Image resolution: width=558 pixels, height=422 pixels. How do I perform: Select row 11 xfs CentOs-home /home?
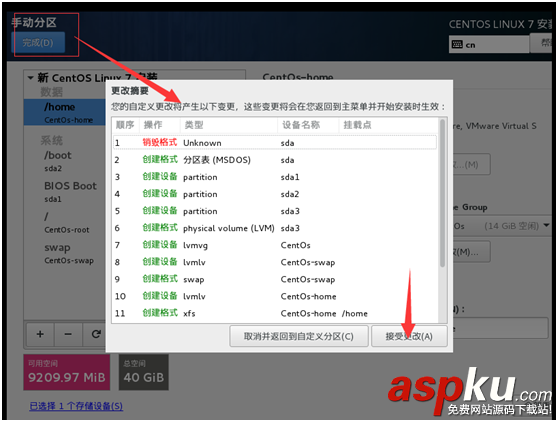tap(275, 313)
